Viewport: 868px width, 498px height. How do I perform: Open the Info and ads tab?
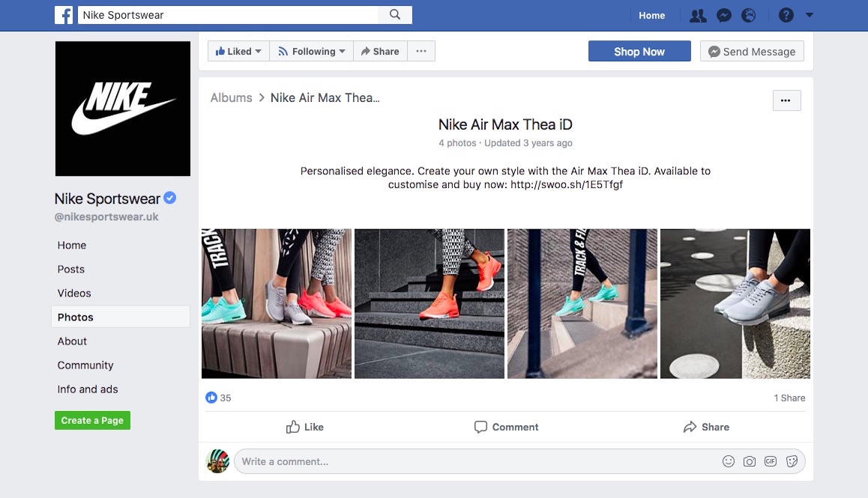point(88,389)
